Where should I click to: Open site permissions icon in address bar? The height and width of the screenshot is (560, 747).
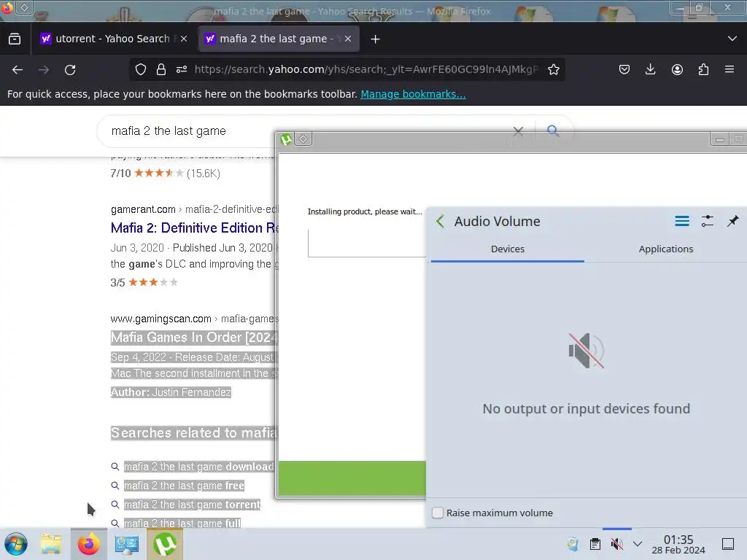(x=182, y=69)
